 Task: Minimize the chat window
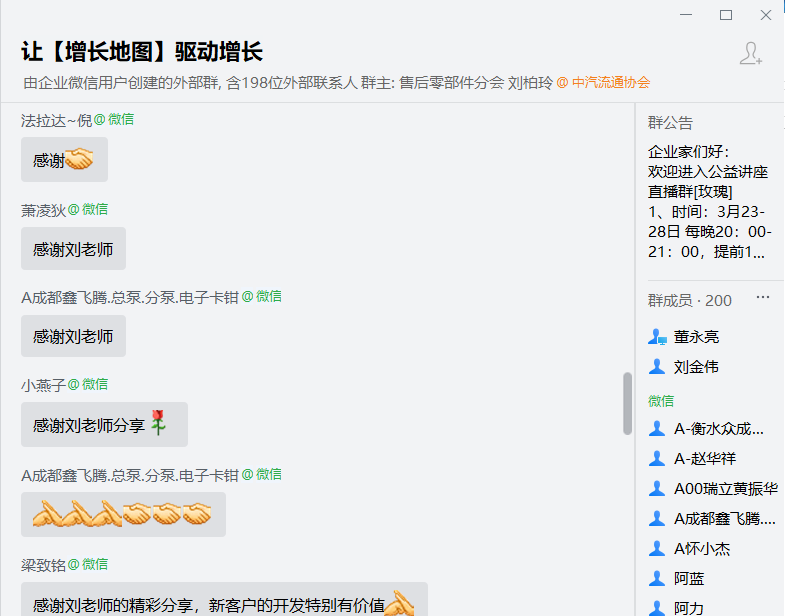(x=686, y=15)
